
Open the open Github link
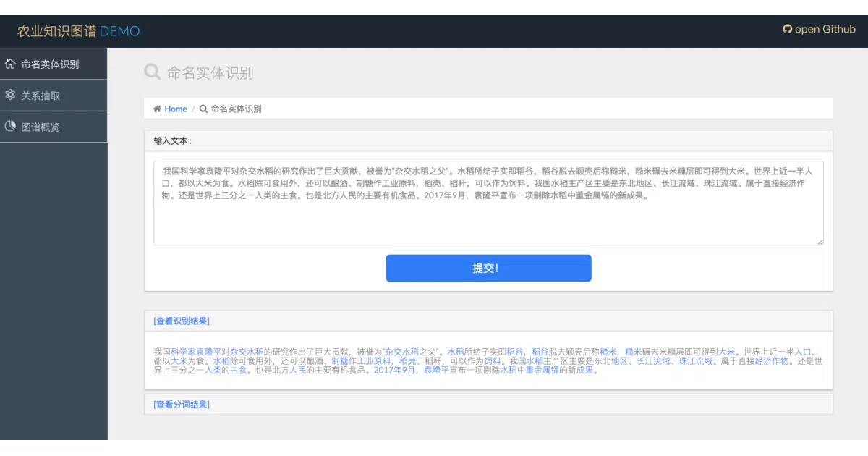tap(819, 30)
